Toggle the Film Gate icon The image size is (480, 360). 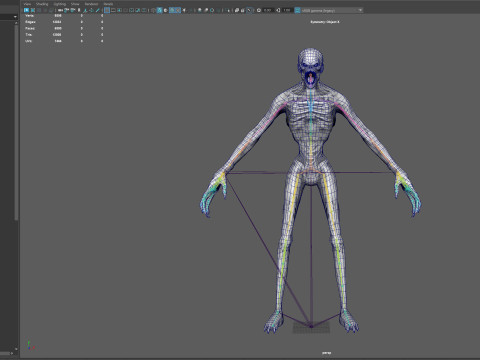click(113, 10)
